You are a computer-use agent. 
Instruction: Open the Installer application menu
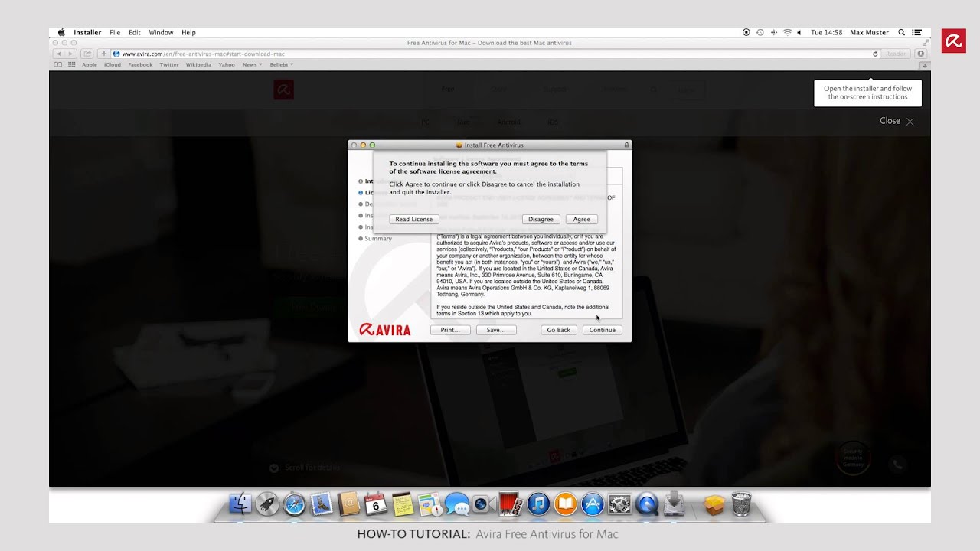[87, 32]
